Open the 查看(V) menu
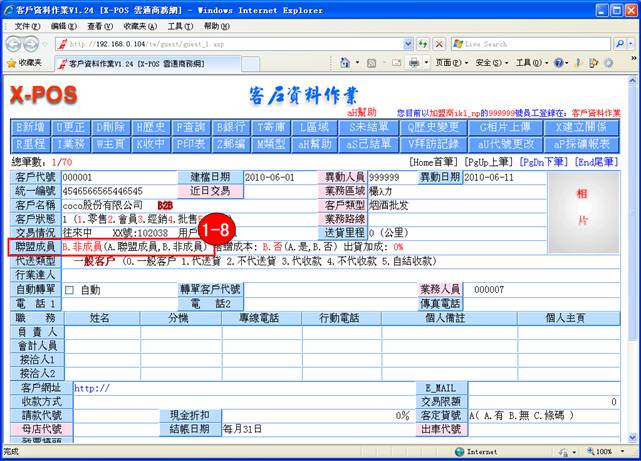The width and height of the screenshot is (641, 461). tap(100, 25)
